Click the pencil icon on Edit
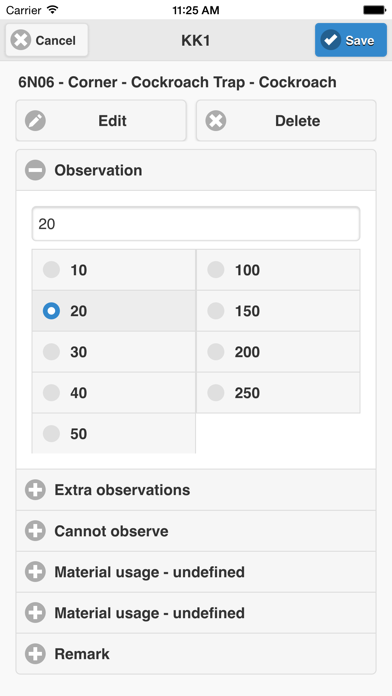Screen dimensions: 392x696 [35, 121]
